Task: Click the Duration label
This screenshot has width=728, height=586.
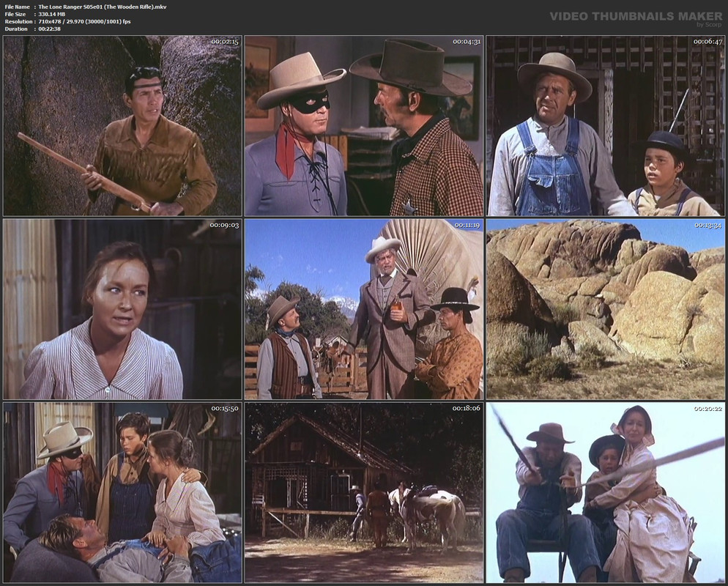Action: tap(16, 29)
